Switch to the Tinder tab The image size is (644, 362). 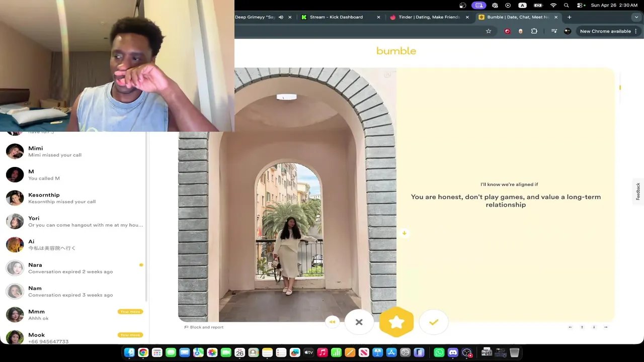(429, 17)
